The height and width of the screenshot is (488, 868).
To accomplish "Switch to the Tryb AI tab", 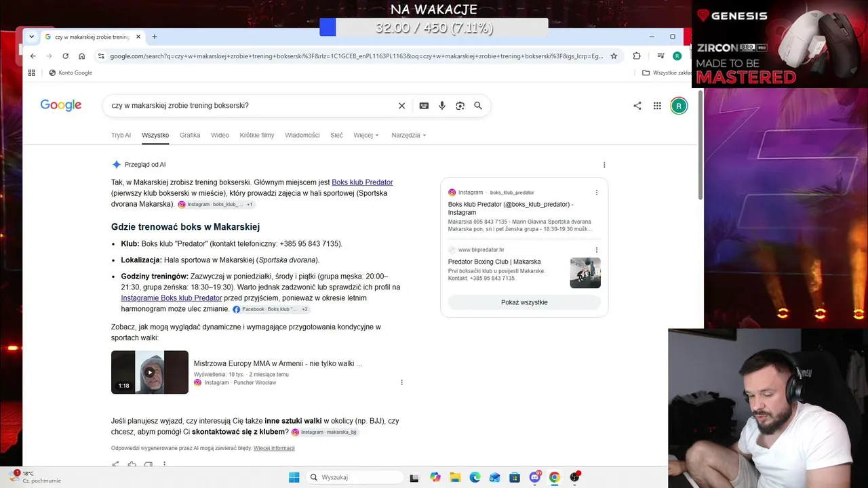I will click(121, 135).
